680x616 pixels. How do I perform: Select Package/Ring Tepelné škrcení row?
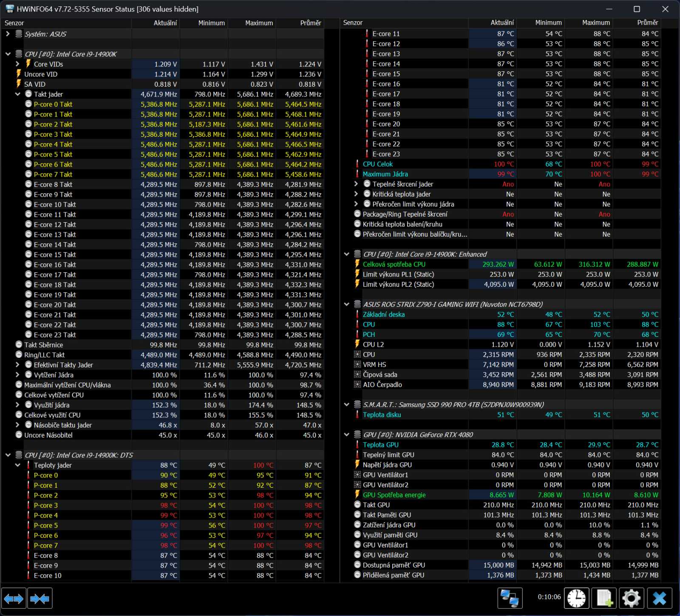click(x=501, y=214)
